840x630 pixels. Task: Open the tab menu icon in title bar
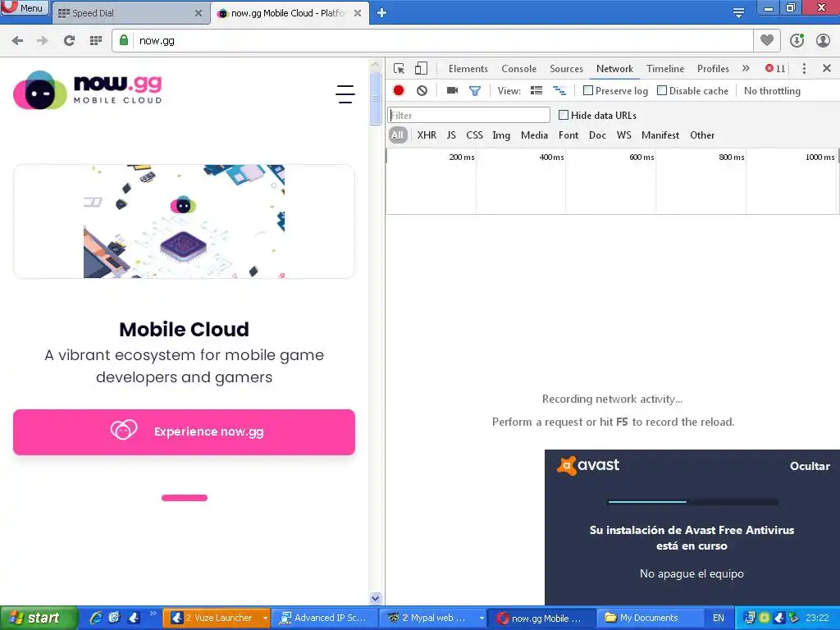coord(738,13)
